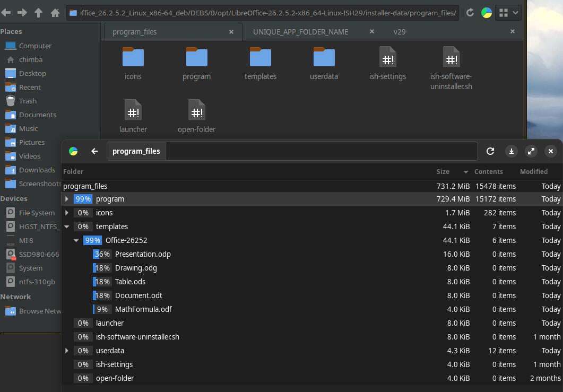
Task: Switch to v29 tab
Action: [399, 32]
